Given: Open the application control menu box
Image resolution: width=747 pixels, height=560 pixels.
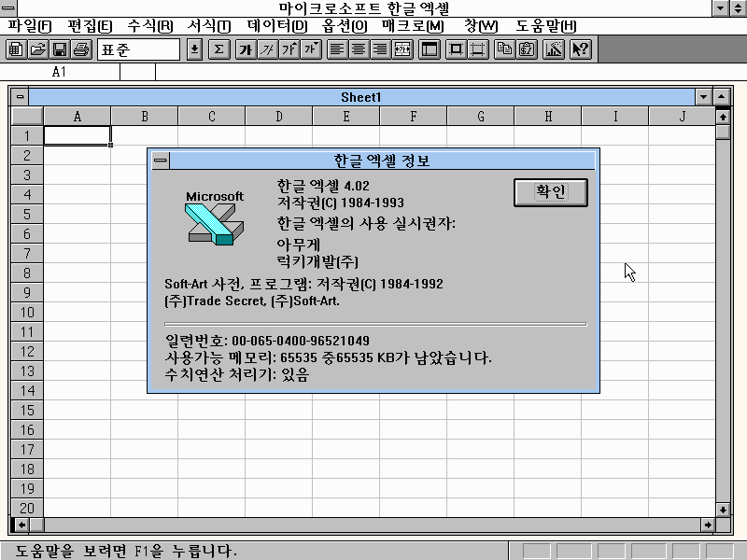Looking at the screenshot, I should (8, 8).
